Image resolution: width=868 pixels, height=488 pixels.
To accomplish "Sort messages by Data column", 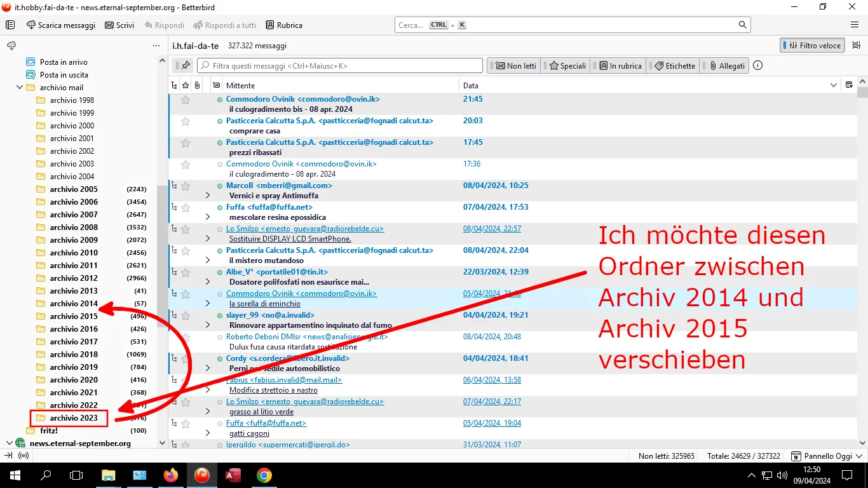I will (650, 85).
